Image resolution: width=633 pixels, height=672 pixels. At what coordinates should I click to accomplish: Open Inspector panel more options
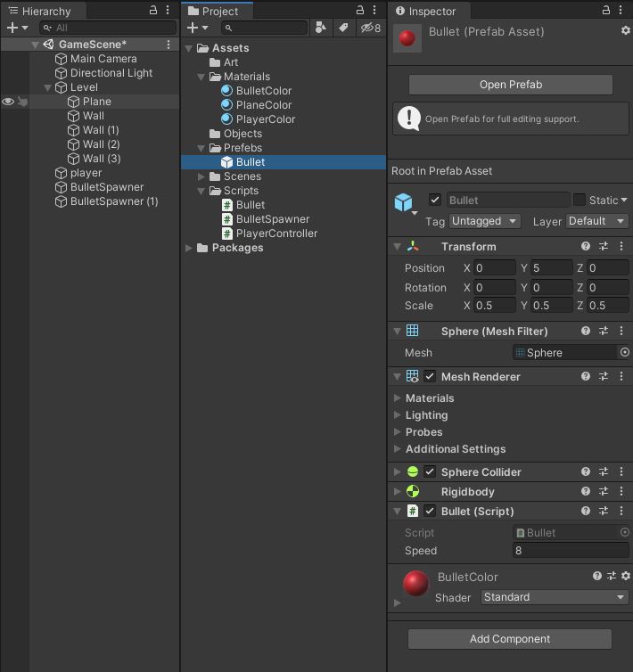click(x=621, y=11)
